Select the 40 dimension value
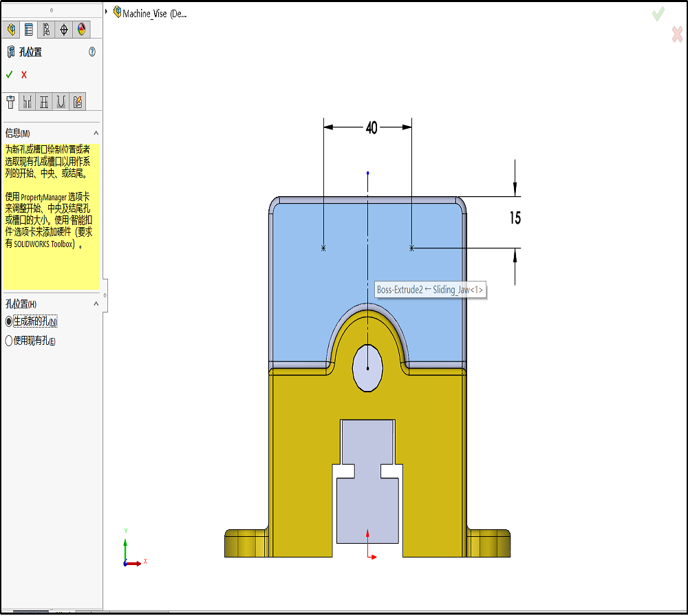Viewport: 688px width, 616px height. (x=372, y=127)
